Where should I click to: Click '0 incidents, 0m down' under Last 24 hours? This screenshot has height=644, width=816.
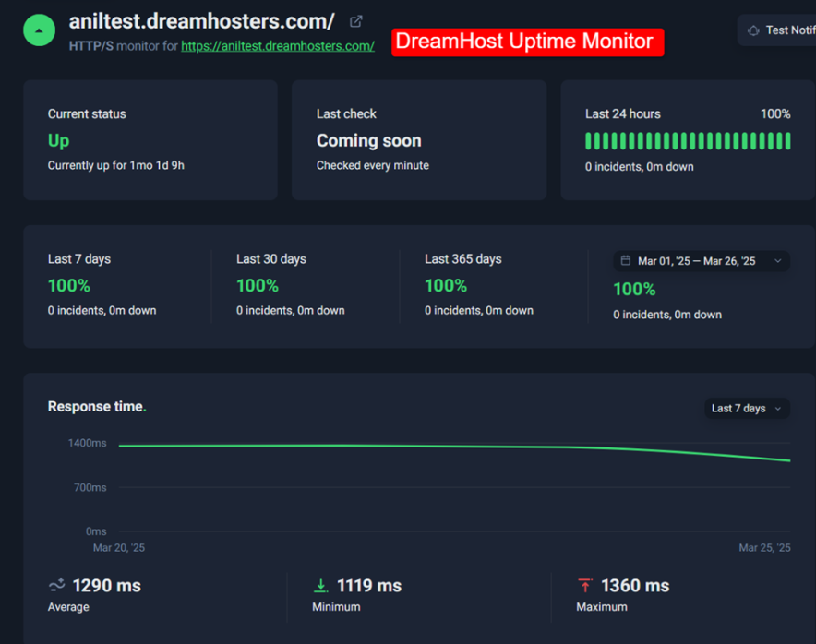639,167
